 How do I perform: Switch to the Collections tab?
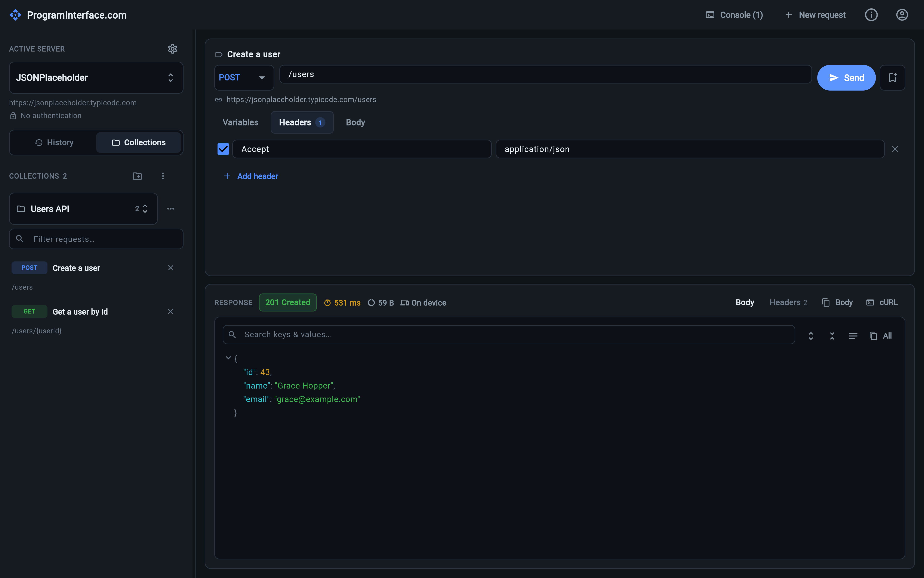click(x=139, y=143)
